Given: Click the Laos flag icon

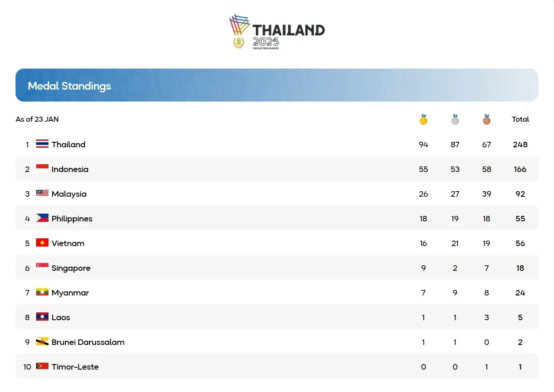Looking at the screenshot, I should coord(42,317).
